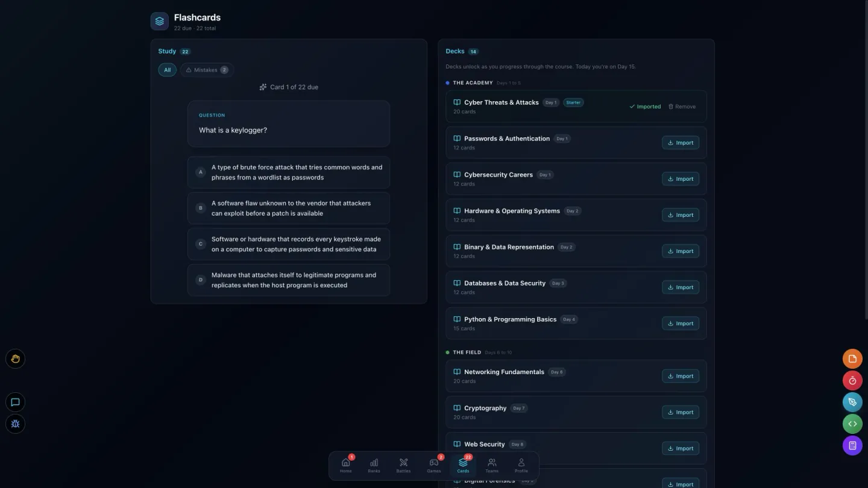Click the Flashcards layers logo icon
Viewport: 868px width, 488px height.
point(160,21)
